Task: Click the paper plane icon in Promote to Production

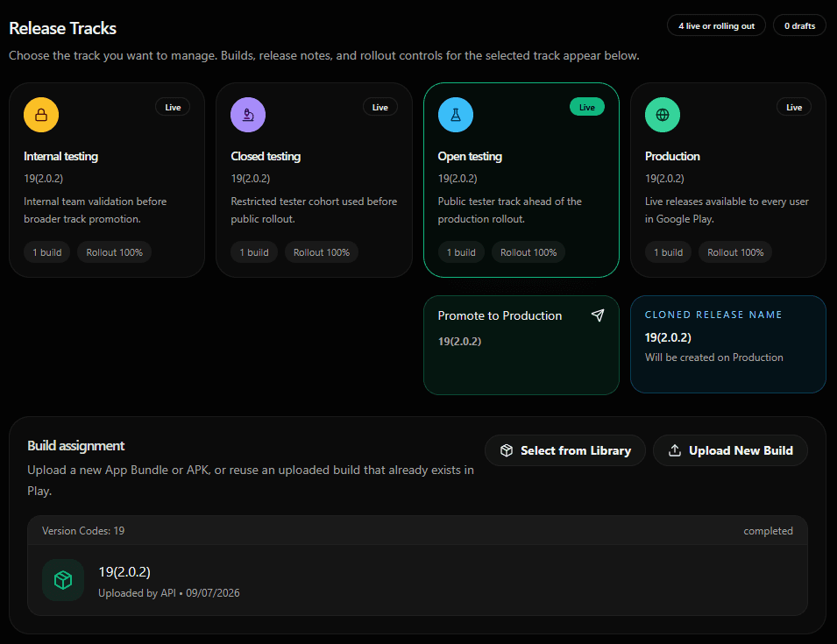Action: 598,315
